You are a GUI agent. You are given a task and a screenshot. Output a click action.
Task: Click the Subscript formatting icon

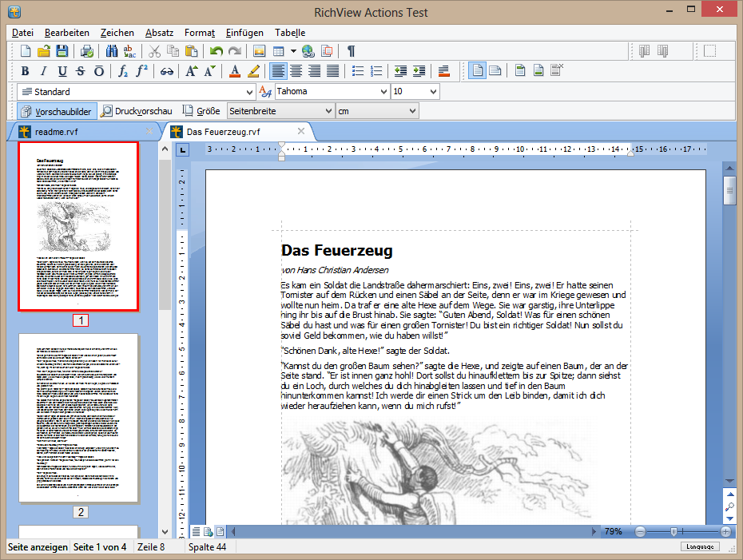tap(123, 71)
